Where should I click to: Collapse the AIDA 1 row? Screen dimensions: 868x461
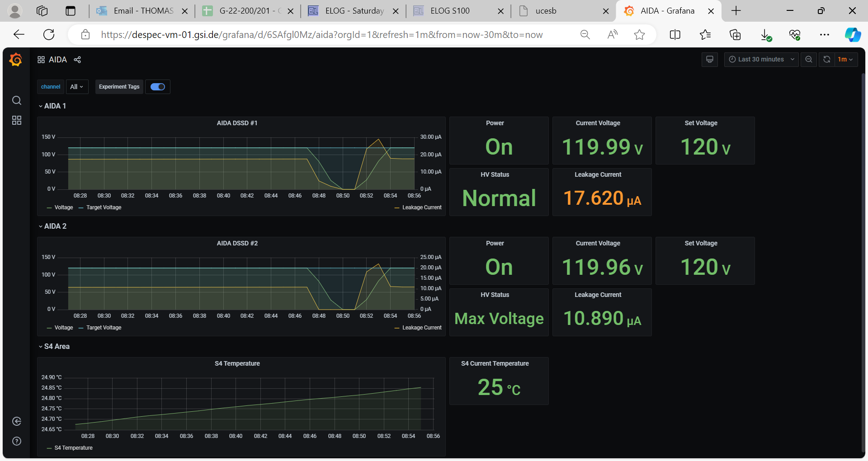coord(52,106)
